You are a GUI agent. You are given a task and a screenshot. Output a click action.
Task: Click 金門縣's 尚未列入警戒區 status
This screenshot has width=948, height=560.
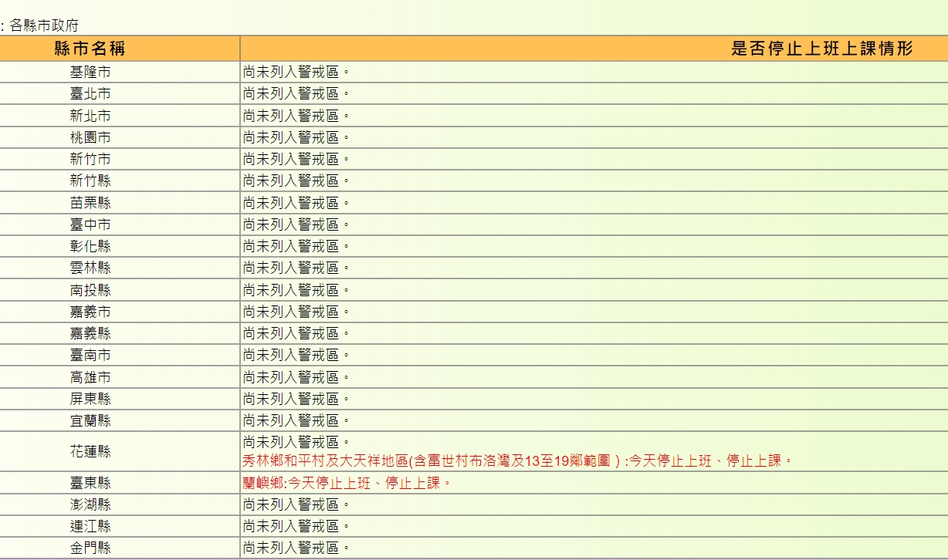(296, 548)
